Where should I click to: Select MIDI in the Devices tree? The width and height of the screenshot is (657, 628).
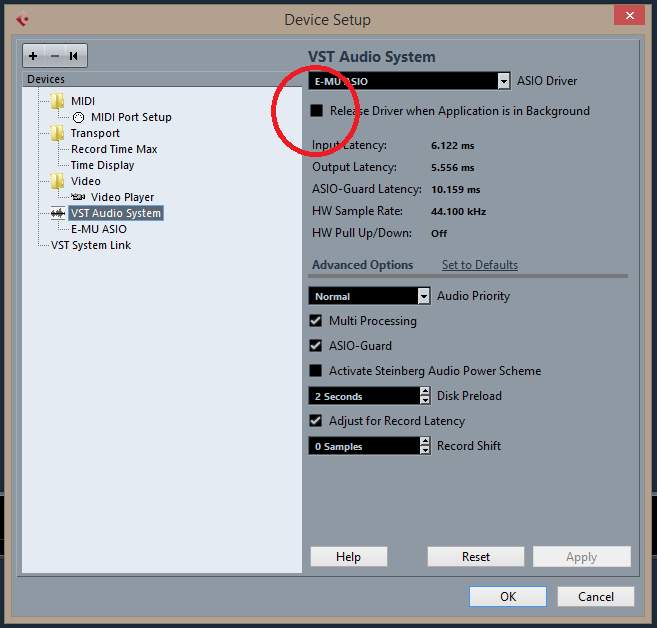[83, 101]
